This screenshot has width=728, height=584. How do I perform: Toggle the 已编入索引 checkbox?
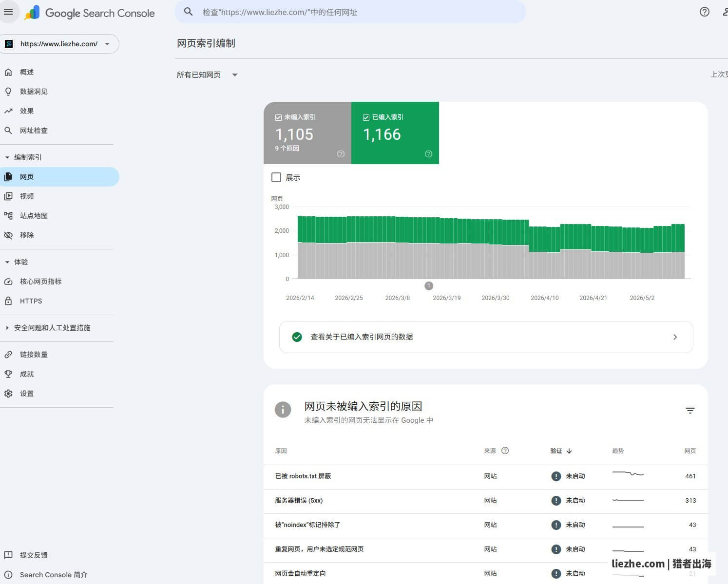click(x=366, y=117)
